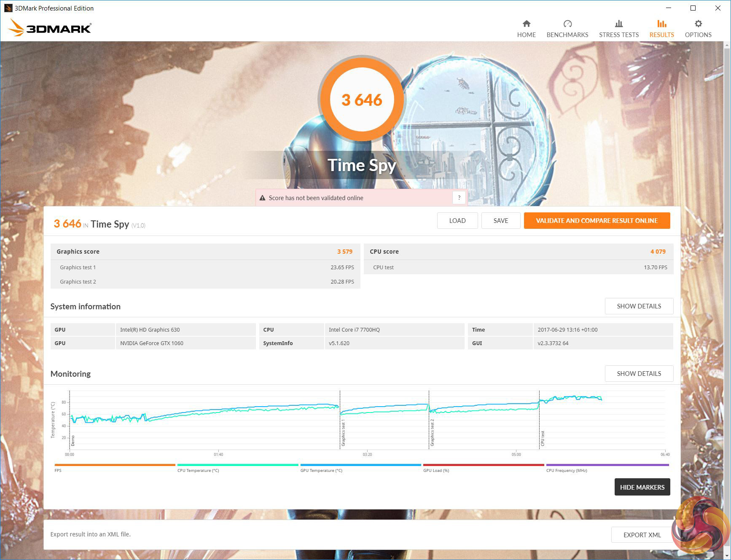Click the question mark help button
Image resolution: width=731 pixels, height=560 pixels.
coord(459,198)
